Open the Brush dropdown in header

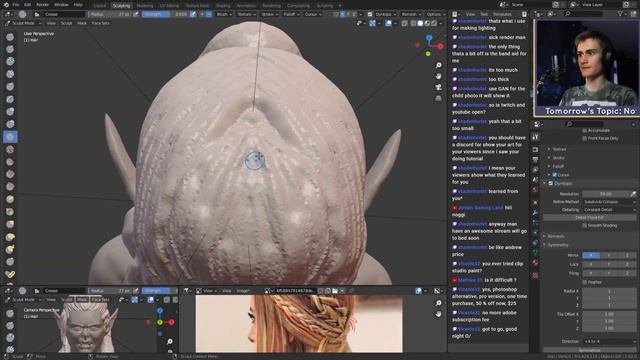pyautogui.click(x=224, y=14)
